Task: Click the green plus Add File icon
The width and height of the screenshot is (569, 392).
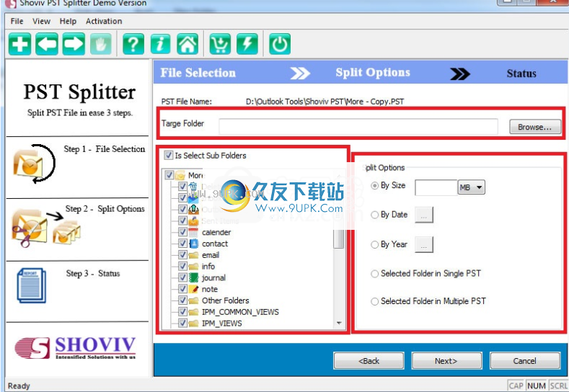Action: pyautogui.click(x=19, y=44)
